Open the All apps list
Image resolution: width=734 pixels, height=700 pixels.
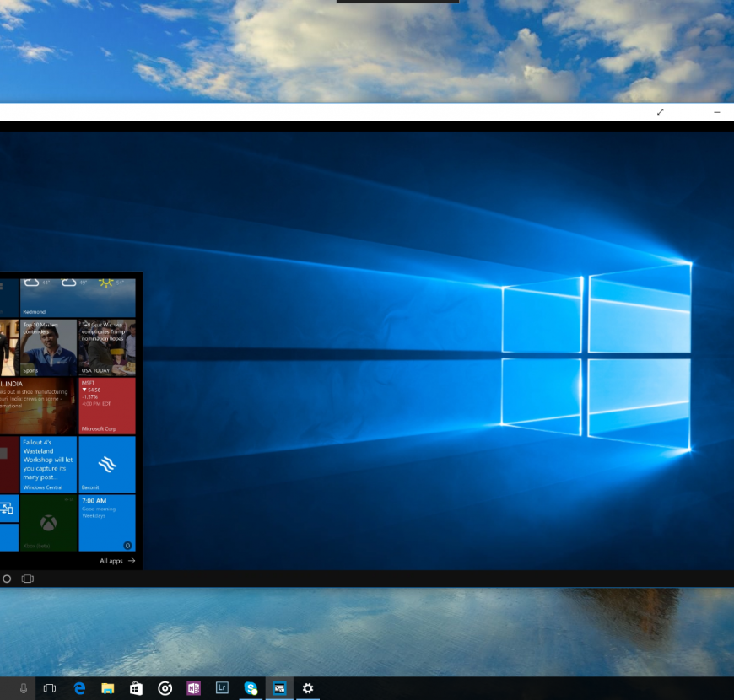click(117, 561)
